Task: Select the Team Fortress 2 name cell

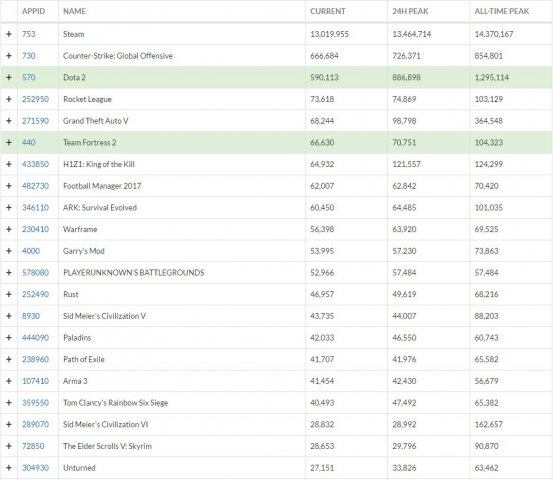Action: pyautogui.click(x=182, y=142)
